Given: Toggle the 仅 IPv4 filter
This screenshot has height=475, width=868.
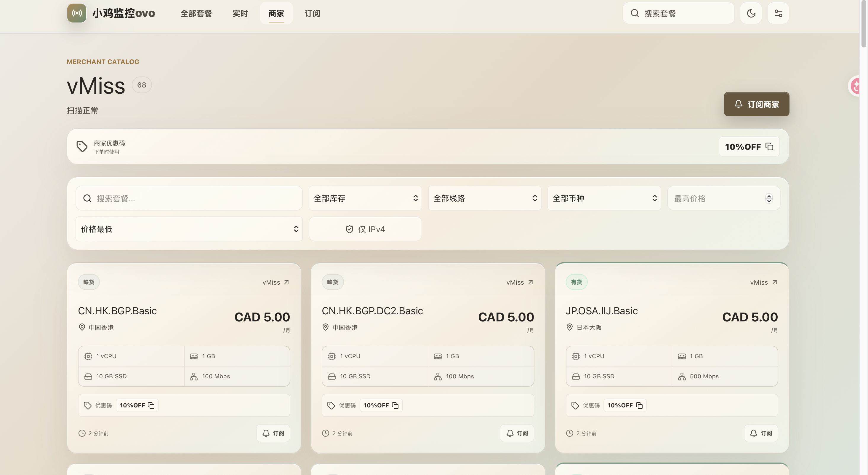Looking at the screenshot, I should pyautogui.click(x=365, y=229).
